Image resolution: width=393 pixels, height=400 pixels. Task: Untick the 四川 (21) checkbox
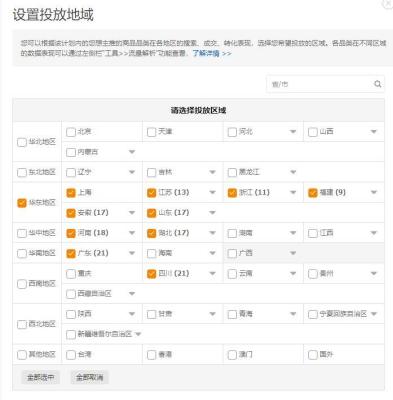(x=151, y=274)
